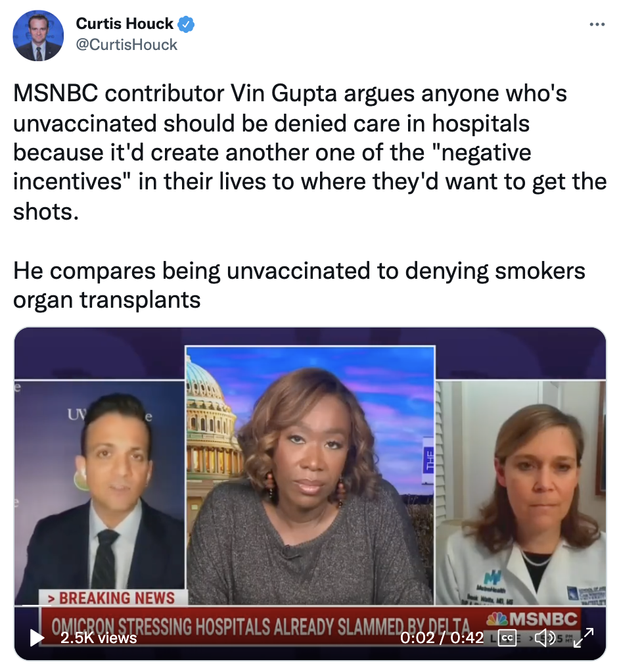619x672 pixels.
Task: Open the @CurtisHouck handle link
Action: point(126,45)
